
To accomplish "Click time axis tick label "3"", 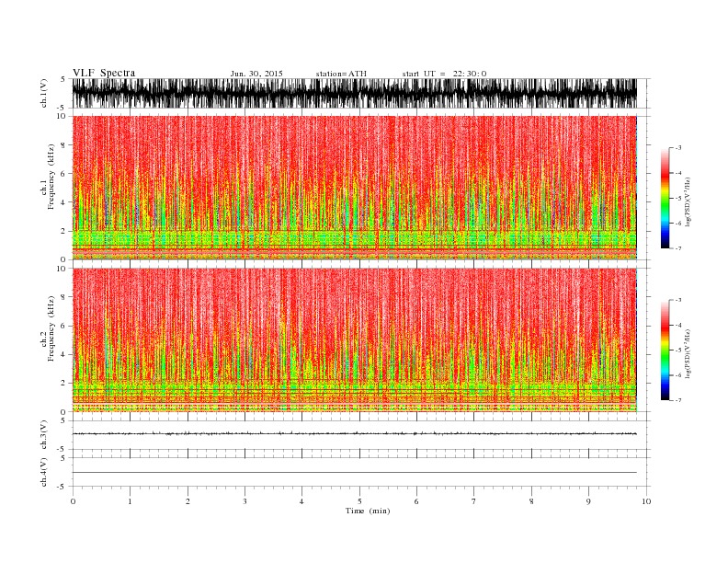I will point(245,501).
